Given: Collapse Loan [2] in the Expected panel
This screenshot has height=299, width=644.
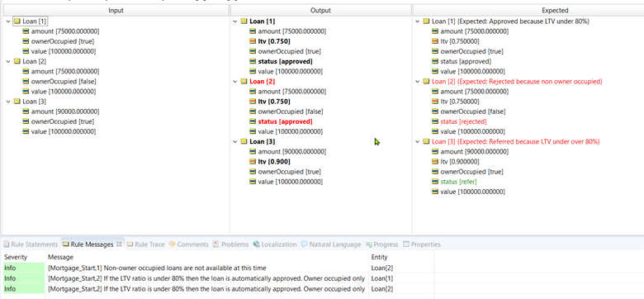Looking at the screenshot, I should click(418, 81).
